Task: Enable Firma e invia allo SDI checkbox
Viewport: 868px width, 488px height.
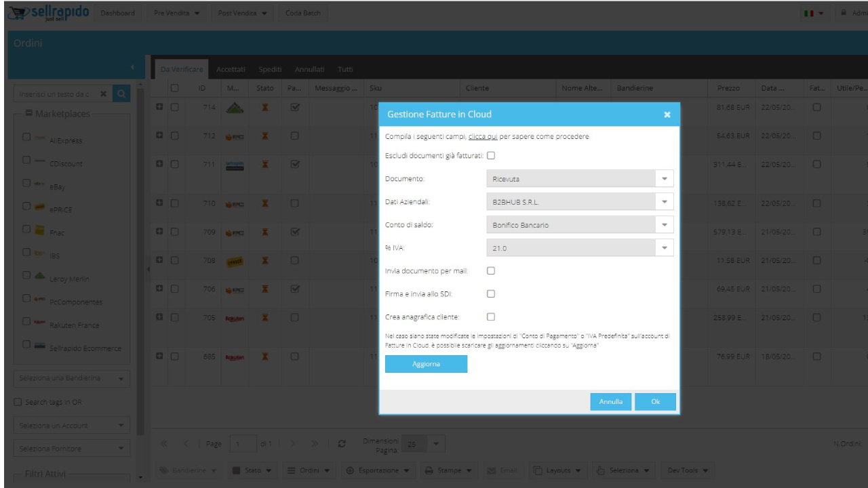Action: 491,293
